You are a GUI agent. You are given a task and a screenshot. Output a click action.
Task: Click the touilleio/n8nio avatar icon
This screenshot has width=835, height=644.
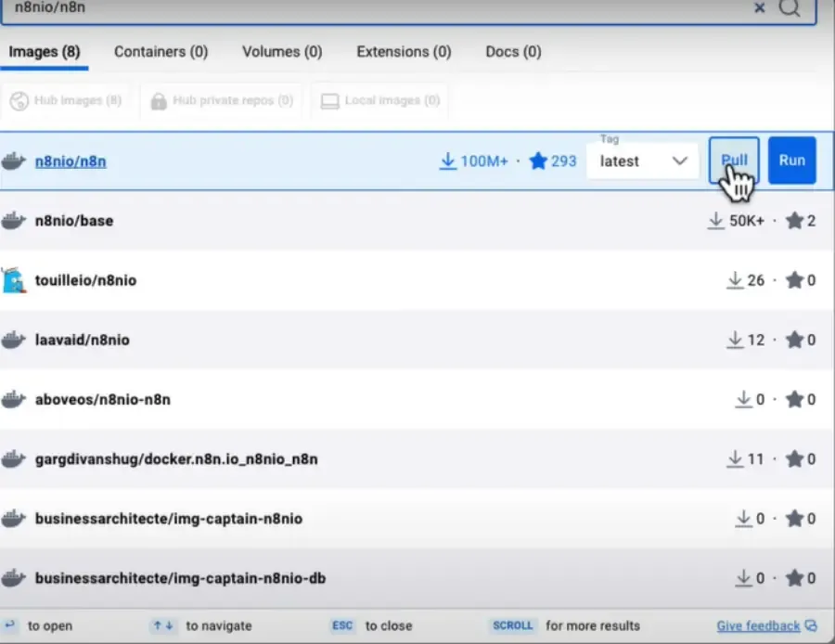point(14,280)
